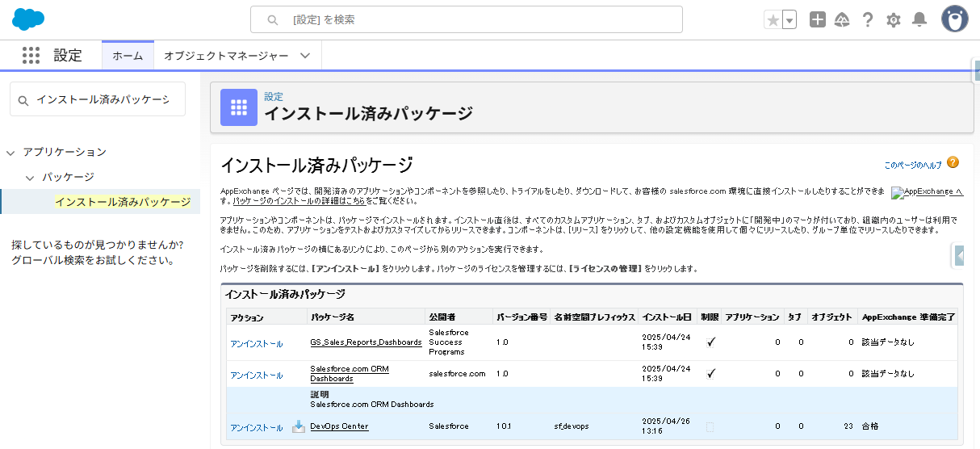Uninstall the Salesforce.com CRM Dashboards package
The image size is (980, 449).
(x=256, y=376)
